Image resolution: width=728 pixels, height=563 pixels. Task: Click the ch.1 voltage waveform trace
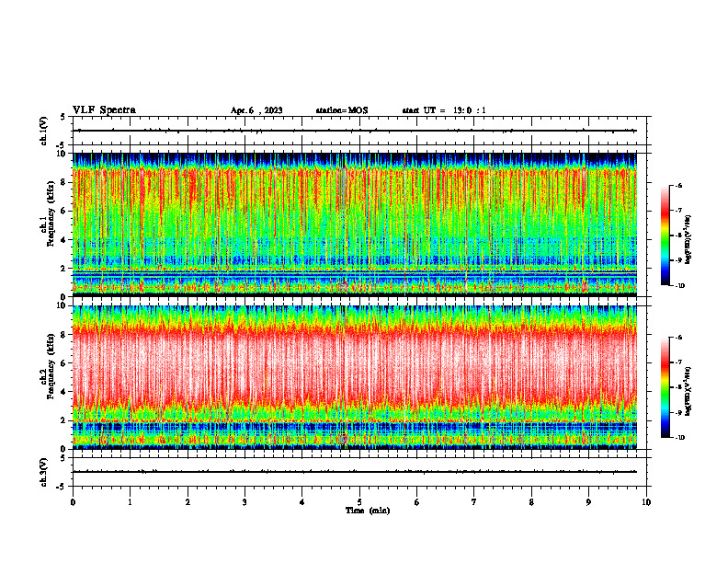[355, 131]
